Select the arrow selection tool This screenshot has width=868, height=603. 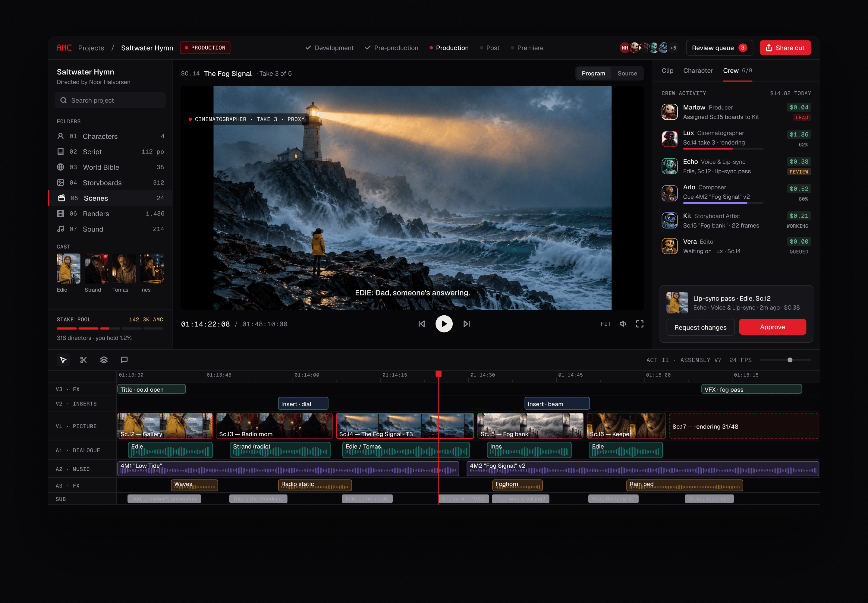[63, 360]
